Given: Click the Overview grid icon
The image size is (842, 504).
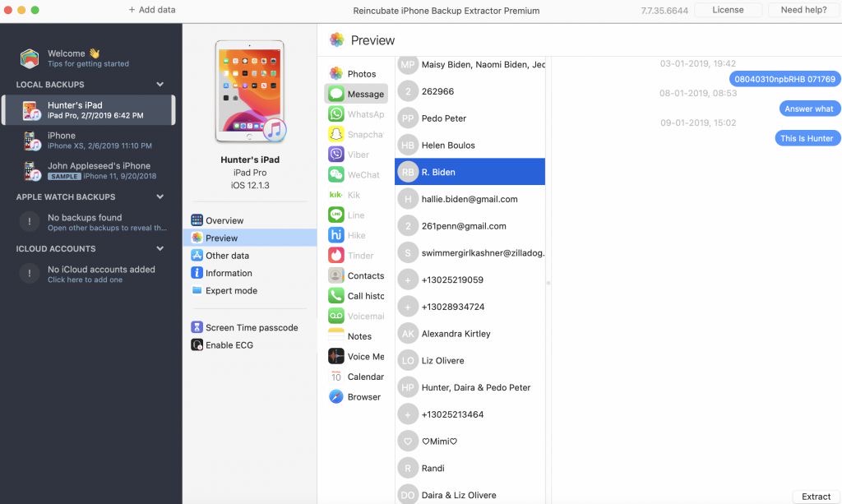Looking at the screenshot, I should (197, 220).
